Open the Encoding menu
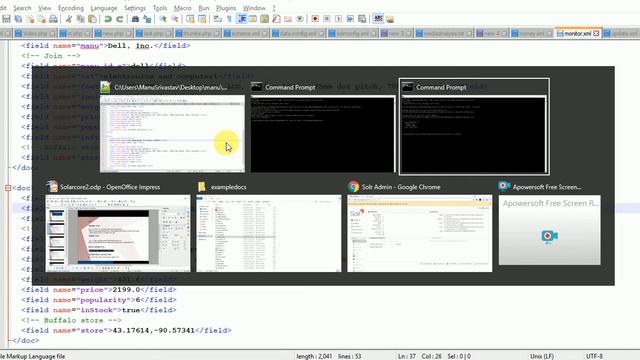This screenshot has height=360, width=640. tap(71, 8)
